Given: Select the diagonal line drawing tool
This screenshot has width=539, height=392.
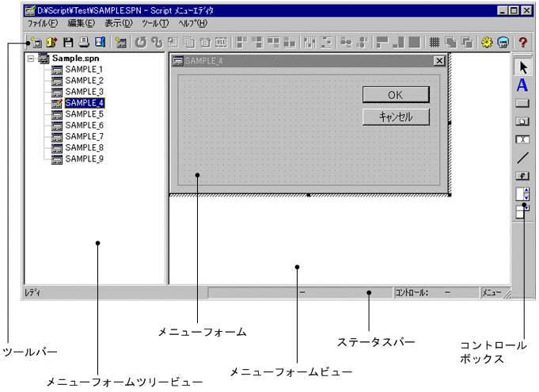Looking at the screenshot, I should click(x=522, y=158).
